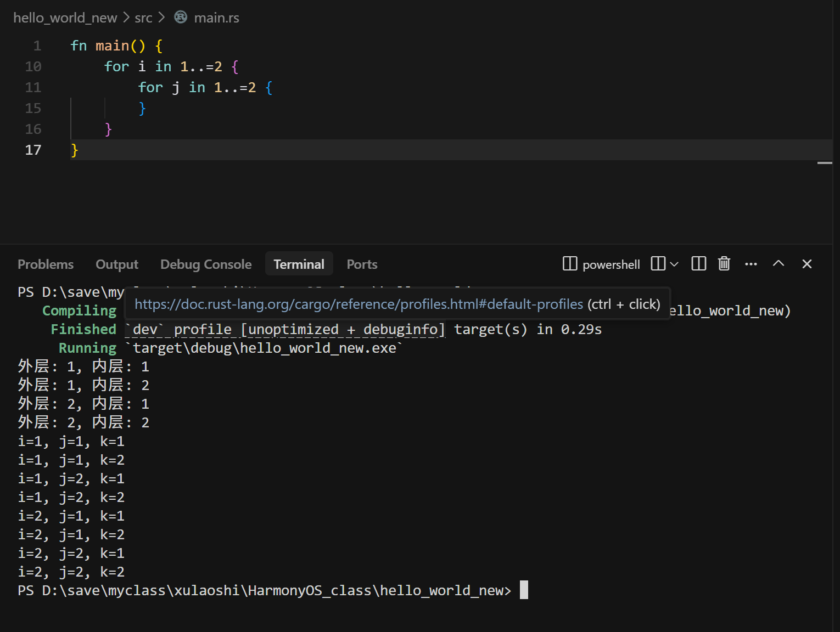Click line number 1 in the gutter

37,46
